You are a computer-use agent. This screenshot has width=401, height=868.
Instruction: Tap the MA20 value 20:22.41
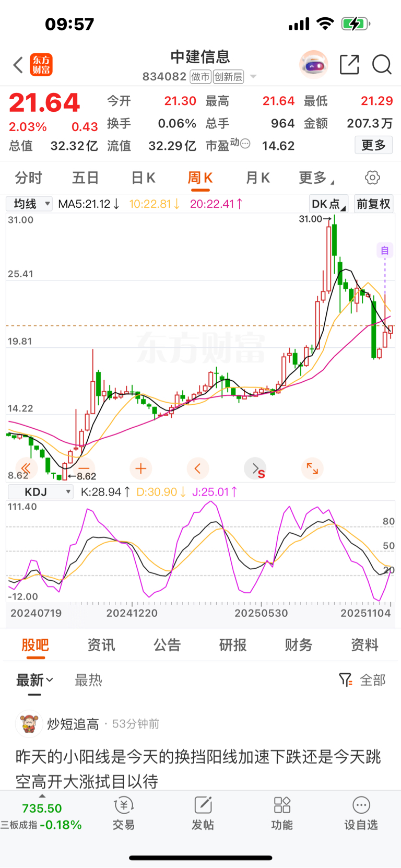(x=216, y=204)
